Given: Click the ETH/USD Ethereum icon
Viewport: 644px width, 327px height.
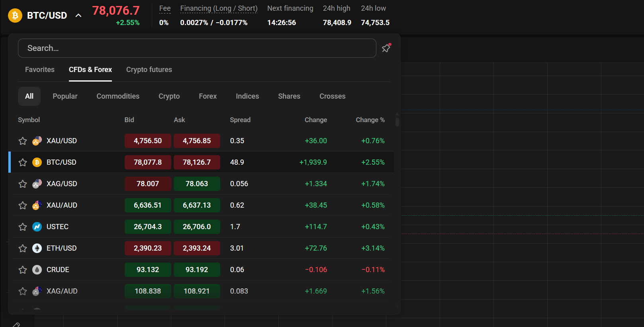Looking at the screenshot, I should 37,248.
